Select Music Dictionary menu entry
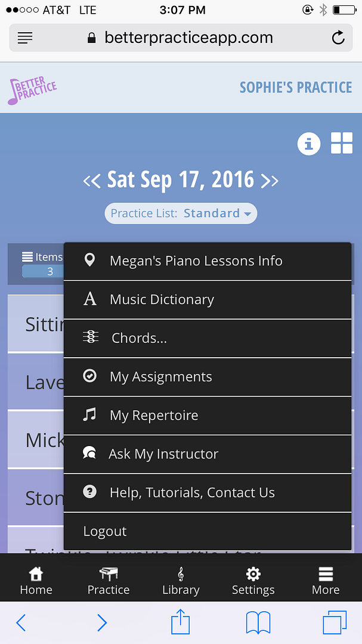 pos(208,300)
